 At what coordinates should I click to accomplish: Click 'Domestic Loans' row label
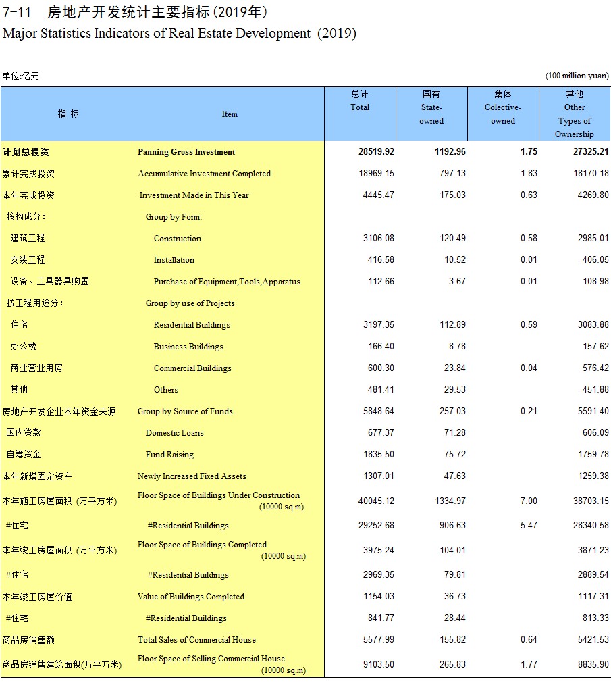point(174,433)
